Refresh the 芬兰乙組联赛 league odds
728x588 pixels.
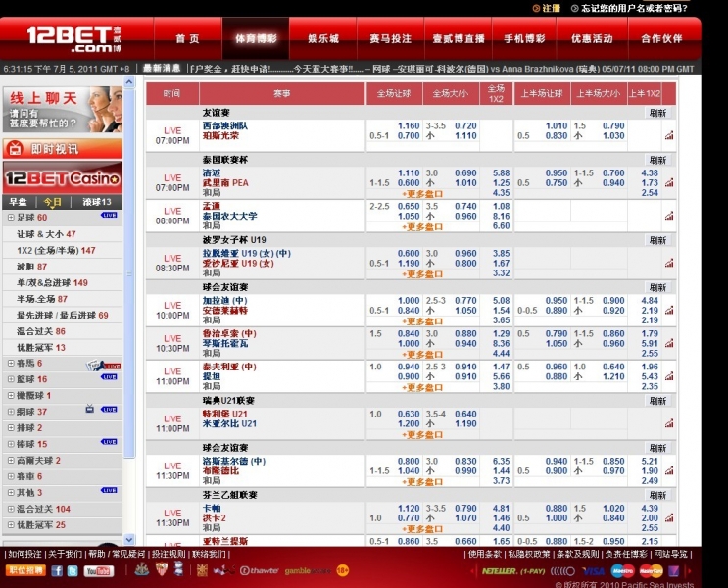point(657,495)
